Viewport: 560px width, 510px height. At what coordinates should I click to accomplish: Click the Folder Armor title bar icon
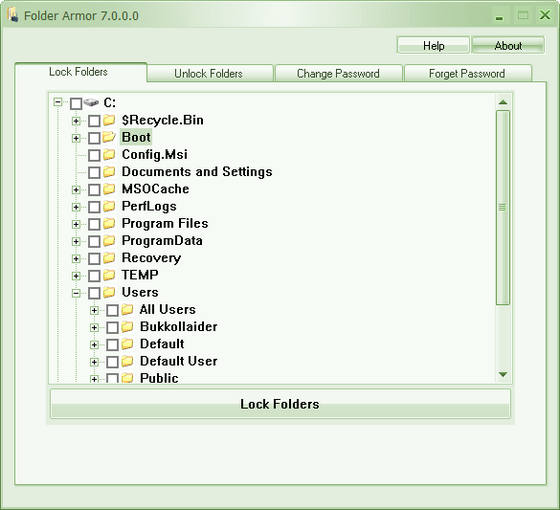(13, 15)
